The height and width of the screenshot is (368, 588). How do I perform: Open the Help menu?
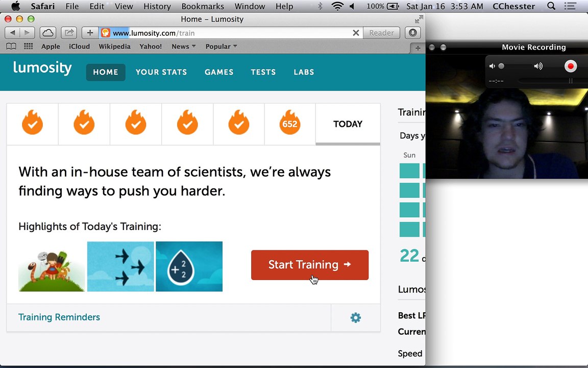coord(284,6)
